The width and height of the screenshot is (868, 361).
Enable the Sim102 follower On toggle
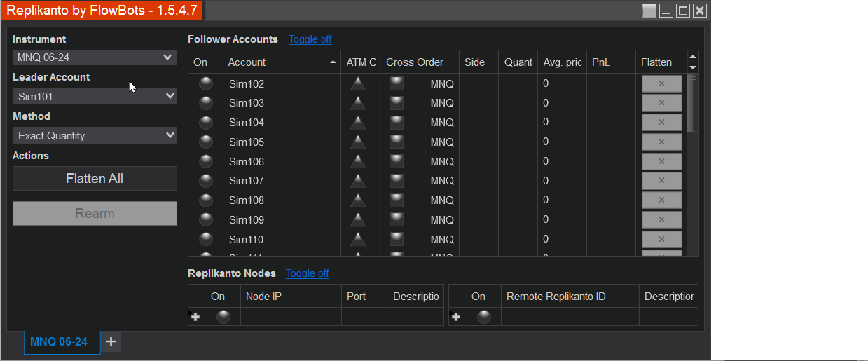point(206,83)
